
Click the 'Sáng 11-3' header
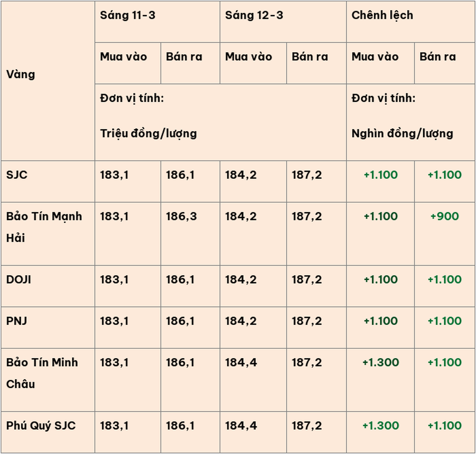(128, 15)
